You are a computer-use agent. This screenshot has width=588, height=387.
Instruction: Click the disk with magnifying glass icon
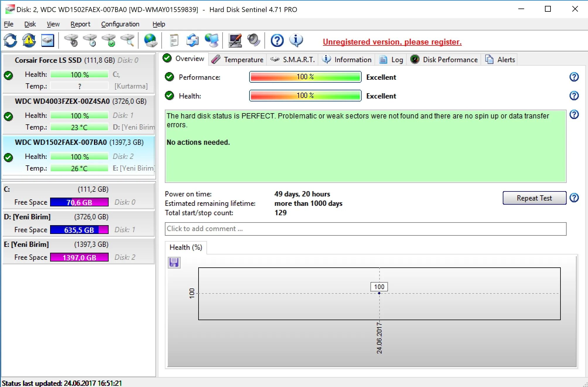click(x=128, y=40)
